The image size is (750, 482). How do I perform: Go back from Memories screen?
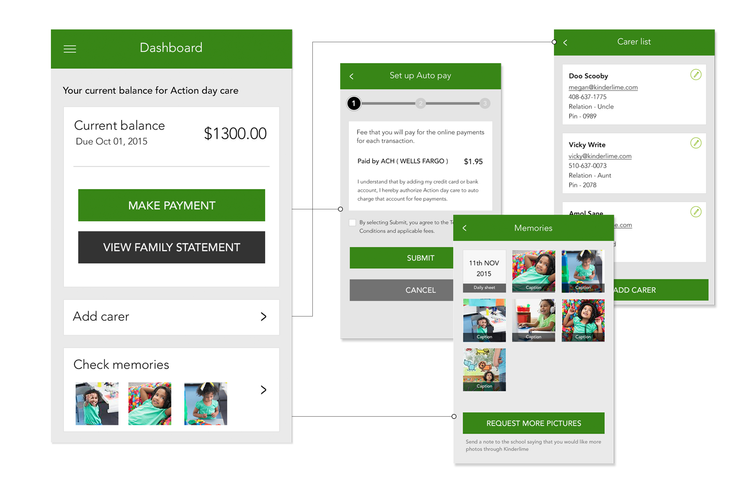tap(464, 228)
